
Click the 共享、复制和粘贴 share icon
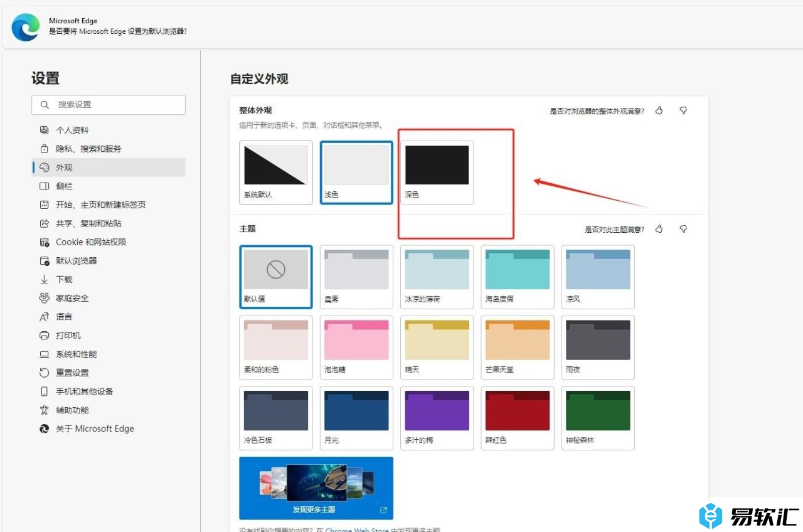(45, 223)
